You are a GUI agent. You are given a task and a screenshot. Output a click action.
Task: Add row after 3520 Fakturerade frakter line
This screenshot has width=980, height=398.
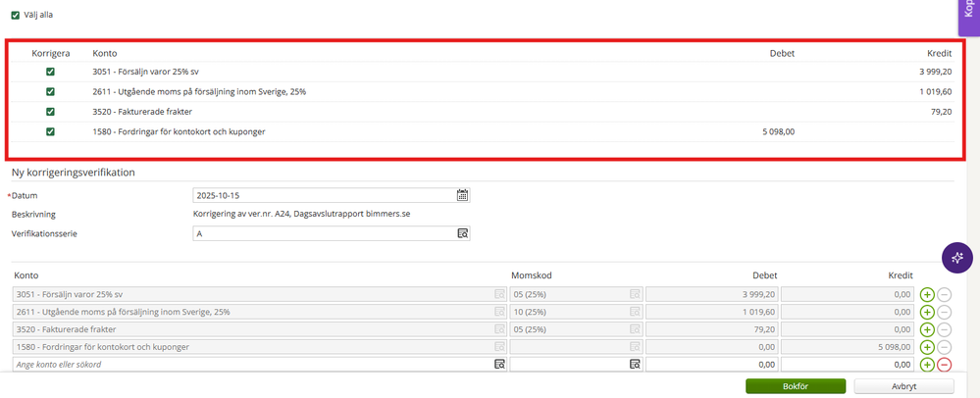coord(927,329)
